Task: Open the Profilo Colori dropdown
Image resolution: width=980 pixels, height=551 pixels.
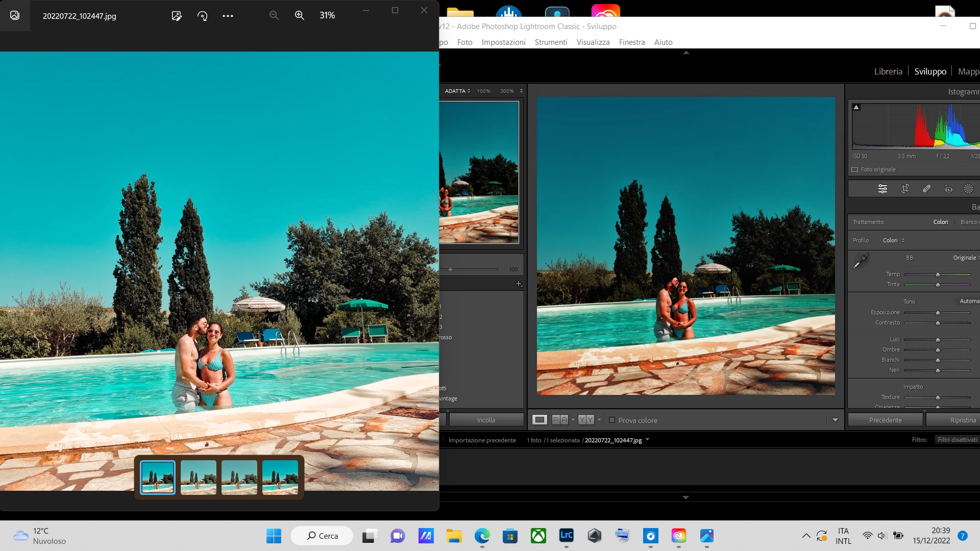Action: (x=894, y=240)
